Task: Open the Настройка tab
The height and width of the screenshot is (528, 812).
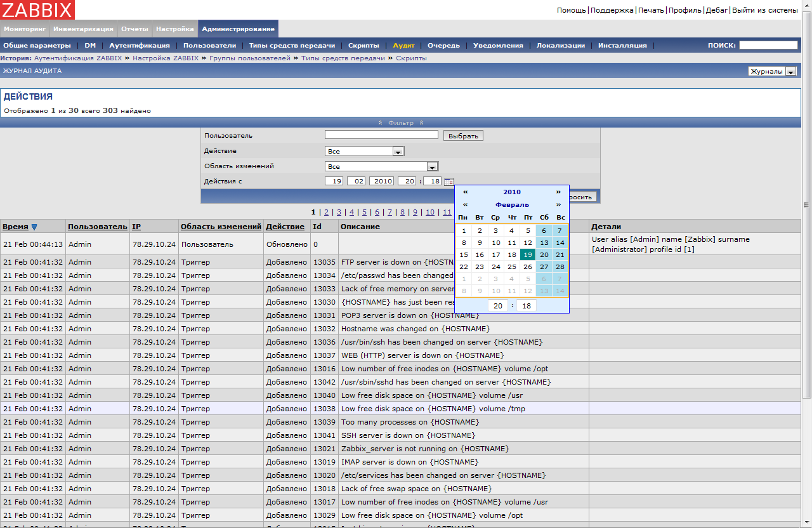Action: tap(174, 29)
